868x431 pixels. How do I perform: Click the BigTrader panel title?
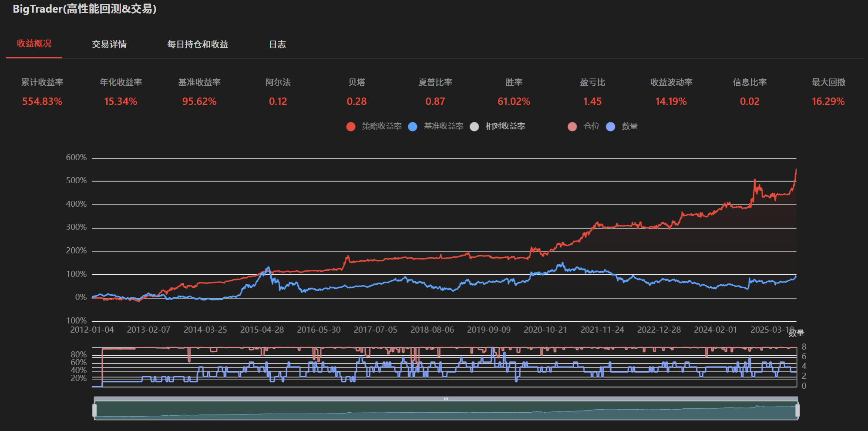click(84, 9)
